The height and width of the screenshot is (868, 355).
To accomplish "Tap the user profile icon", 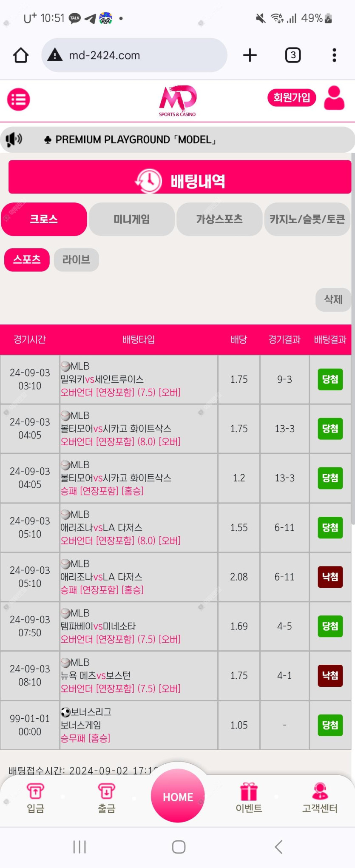I will (x=334, y=98).
